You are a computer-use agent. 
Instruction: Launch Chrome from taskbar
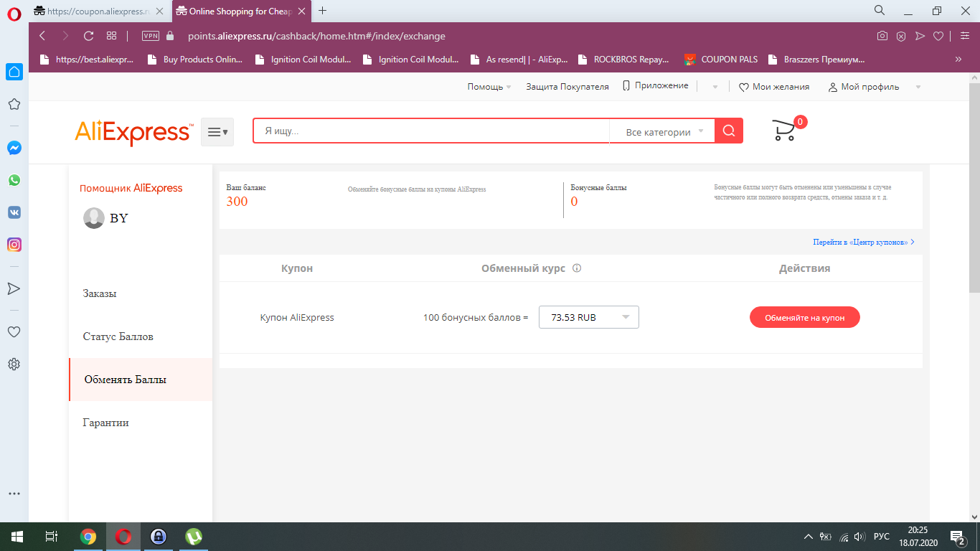point(88,537)
